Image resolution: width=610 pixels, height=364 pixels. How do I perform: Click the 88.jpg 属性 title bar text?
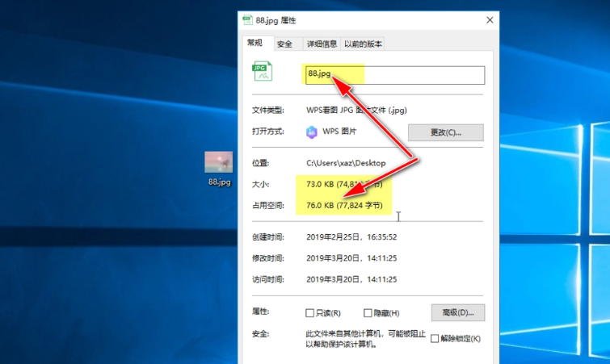click(x=276, y=20)
